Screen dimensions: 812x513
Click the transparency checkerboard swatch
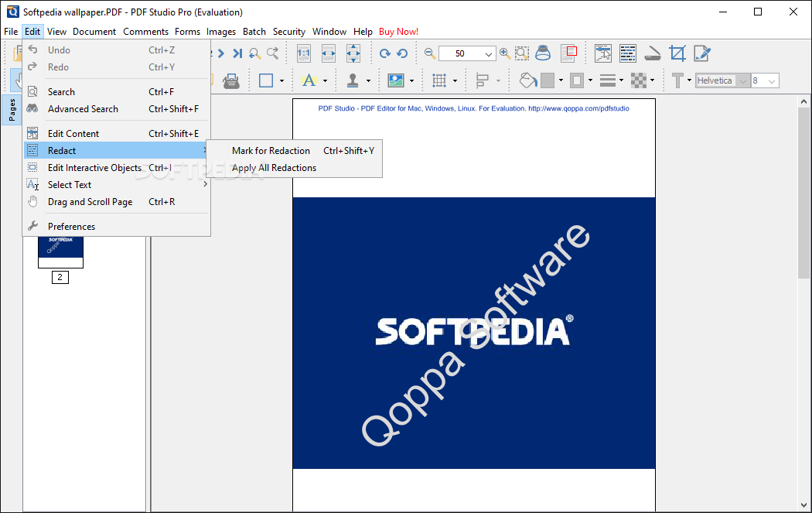point(639,80)
